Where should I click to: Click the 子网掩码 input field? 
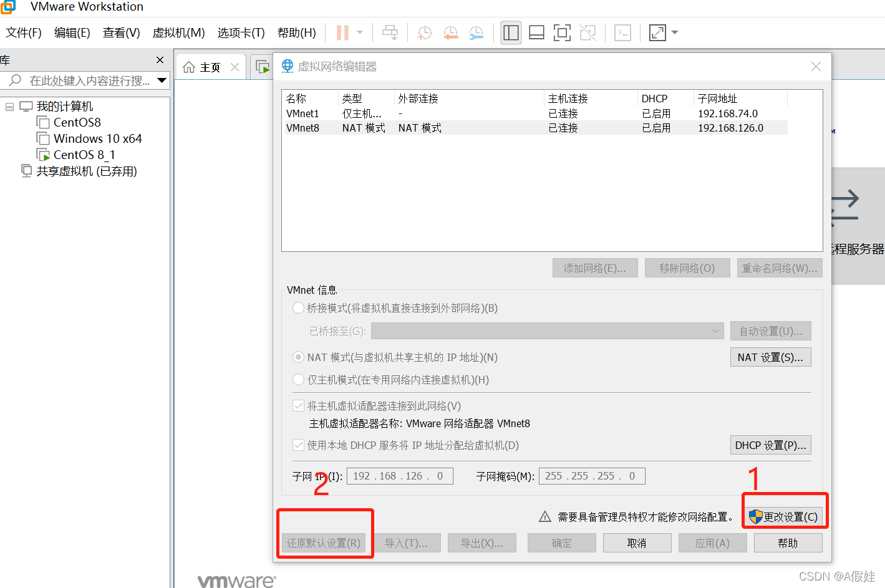pyautogui.click(x=592, y=476)
